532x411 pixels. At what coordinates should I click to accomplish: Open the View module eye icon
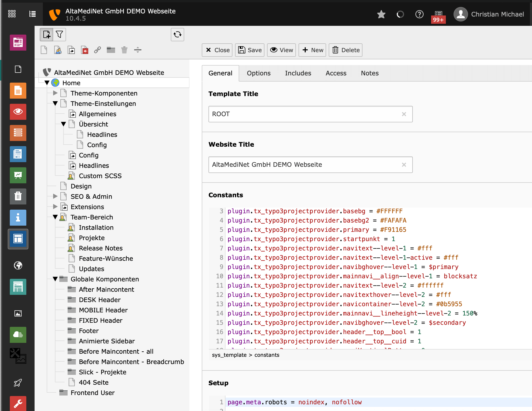[18, 112]
